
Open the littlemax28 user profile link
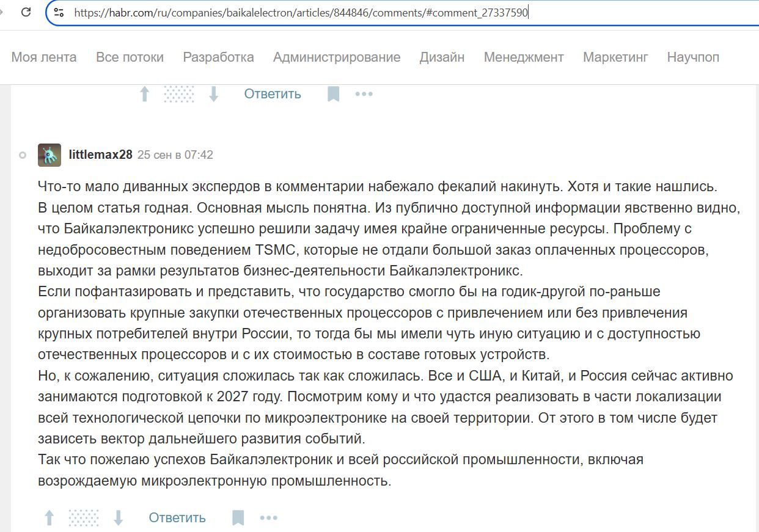coord(101,155)
